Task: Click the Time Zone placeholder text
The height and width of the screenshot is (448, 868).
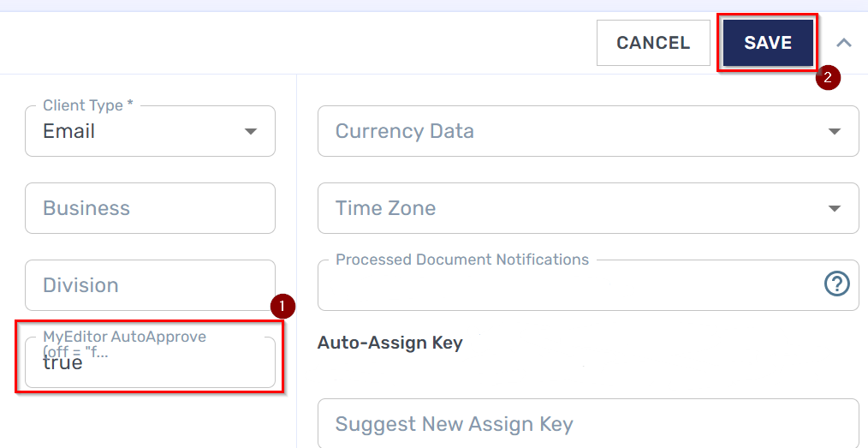Action: (385, 209)
